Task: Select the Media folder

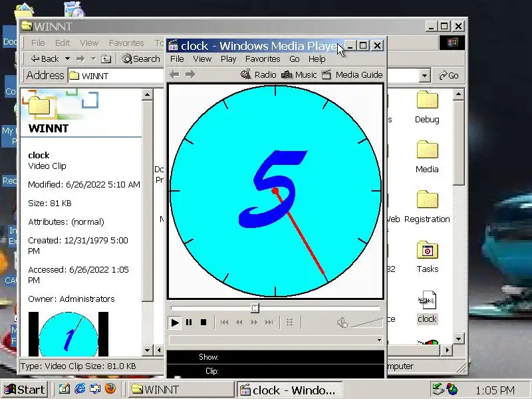Action: click(x=427, y=157)
